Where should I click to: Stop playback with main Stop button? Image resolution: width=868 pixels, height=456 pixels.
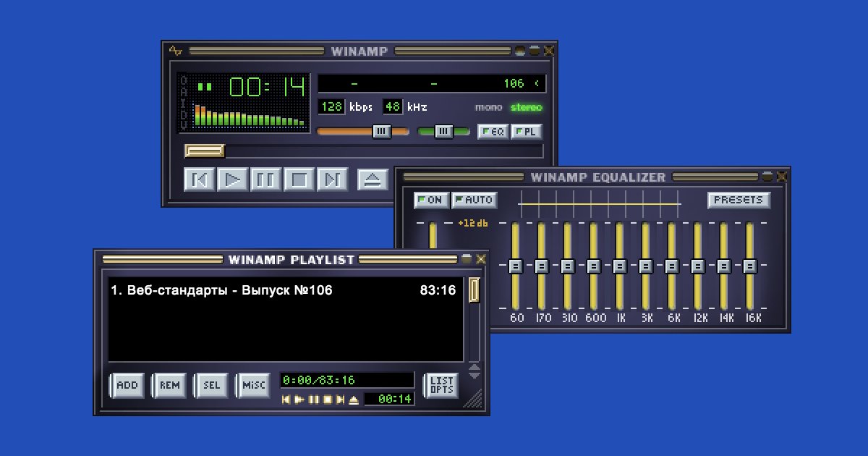coord(299,179)
